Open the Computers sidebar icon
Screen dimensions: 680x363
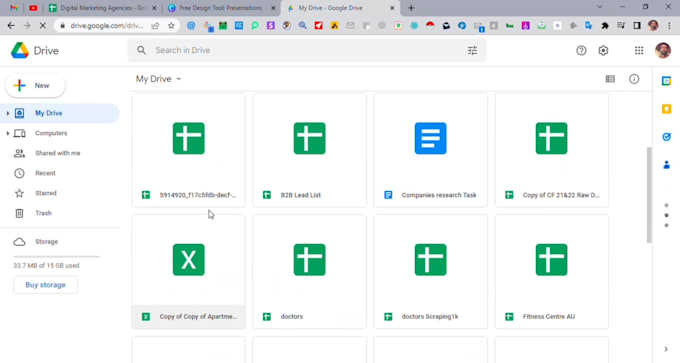coord(20,133)
